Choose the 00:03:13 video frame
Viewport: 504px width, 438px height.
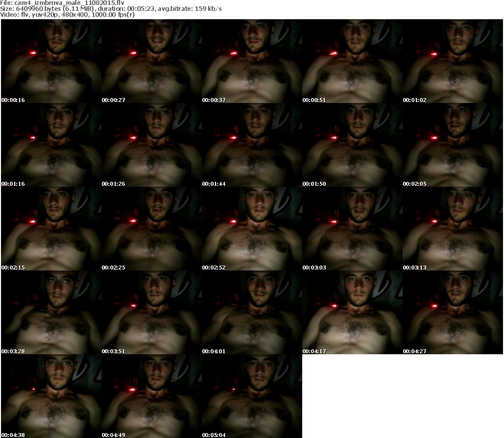click(x=453, y=229)
